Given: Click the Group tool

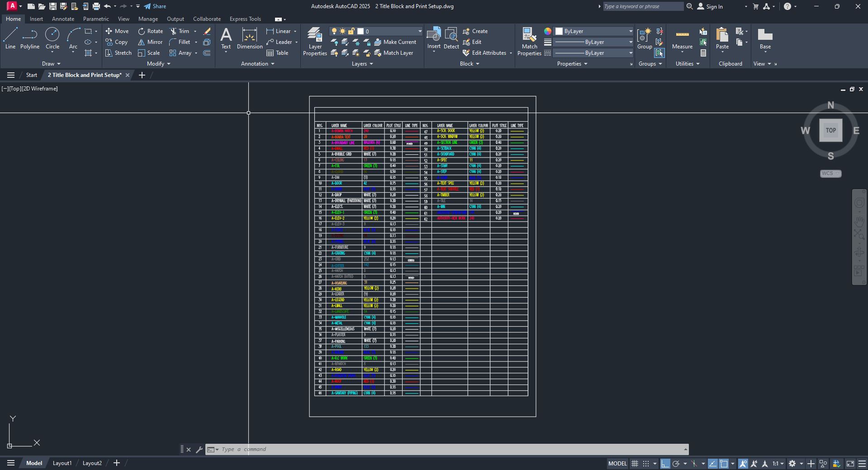Looking at the screenshot, I should pos(645,38).
